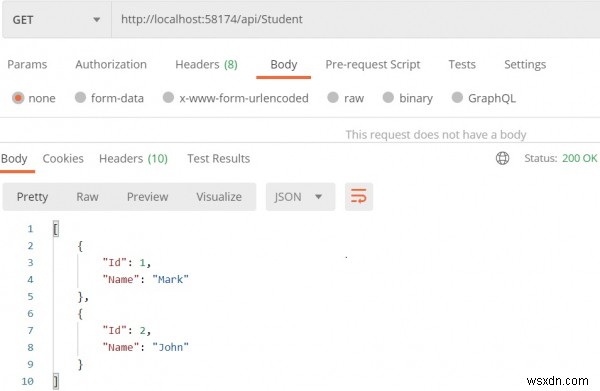Click the "Id": 2 line
The height and width of the screenshot is (391, 600).
(x=127, y=330)
